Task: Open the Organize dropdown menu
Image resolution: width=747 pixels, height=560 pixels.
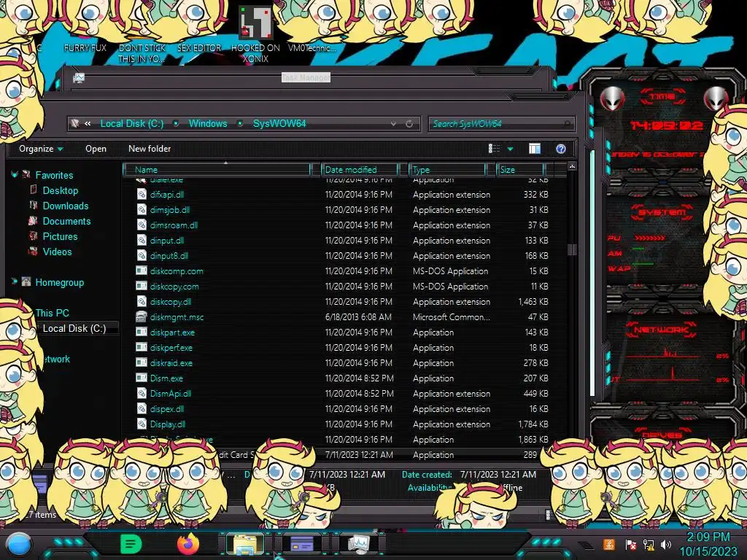Action: (41, 149)
